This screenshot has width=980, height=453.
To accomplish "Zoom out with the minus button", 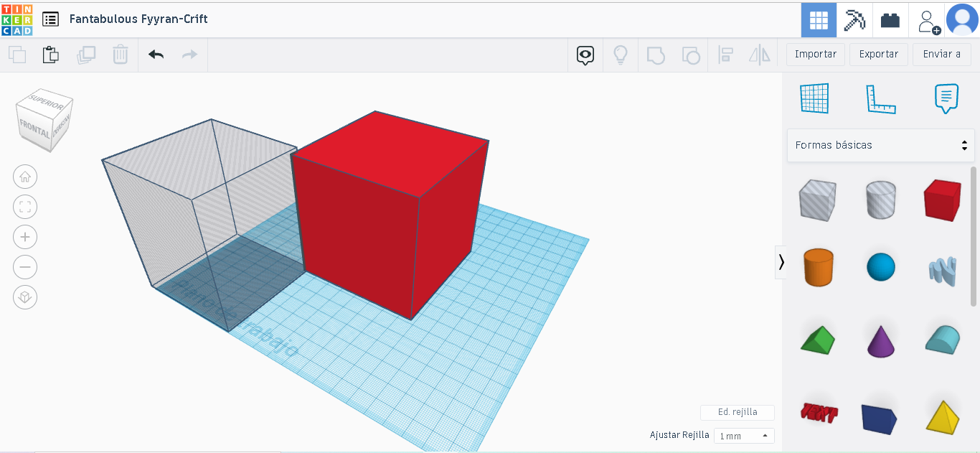I will tap(25, 267).
